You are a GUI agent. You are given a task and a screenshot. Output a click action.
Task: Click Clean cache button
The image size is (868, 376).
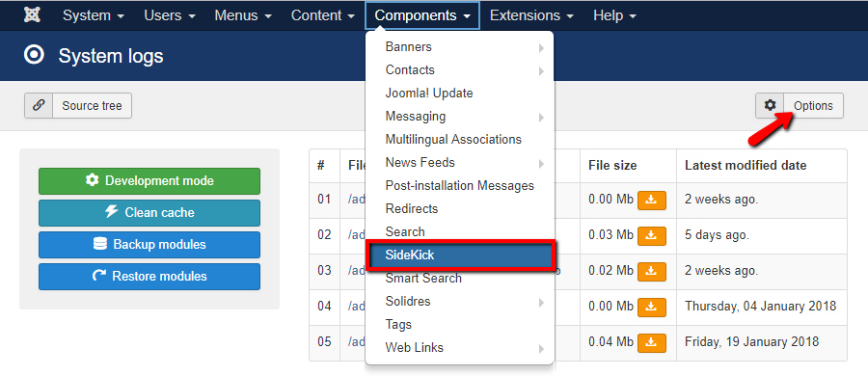pyautogui.click(x=149, y=213)
